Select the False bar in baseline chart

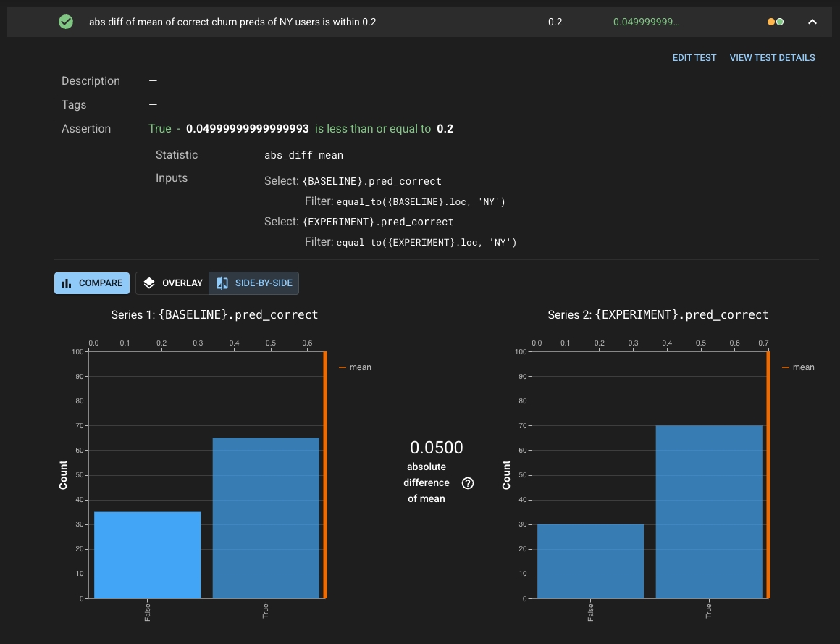pos(148,555)
